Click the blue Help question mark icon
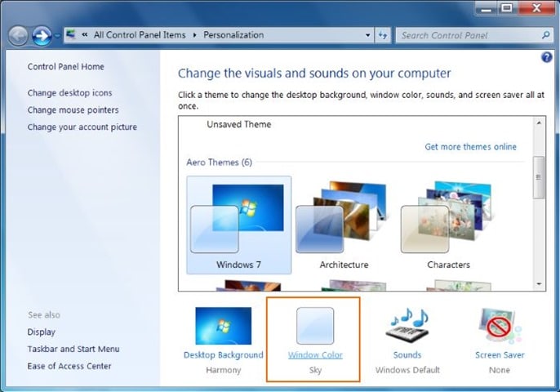This screenshot has height=392, width=560. [x=547, y=57]
